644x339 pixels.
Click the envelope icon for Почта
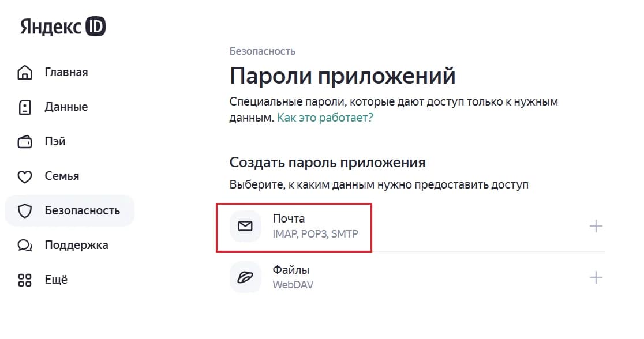(245, 226)
